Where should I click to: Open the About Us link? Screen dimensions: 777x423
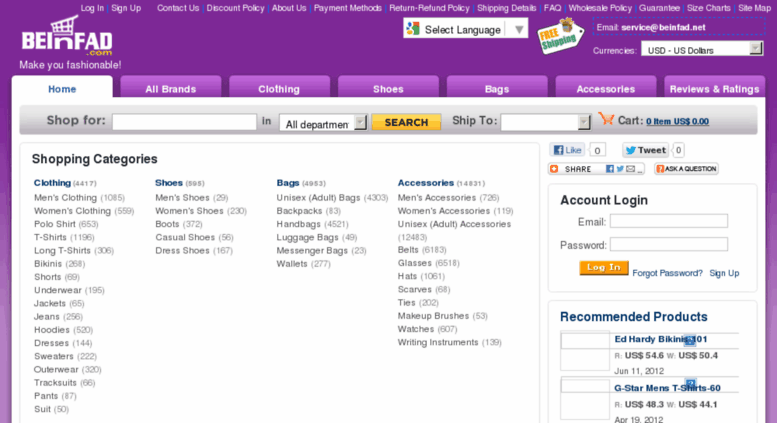tap(289, 8)
